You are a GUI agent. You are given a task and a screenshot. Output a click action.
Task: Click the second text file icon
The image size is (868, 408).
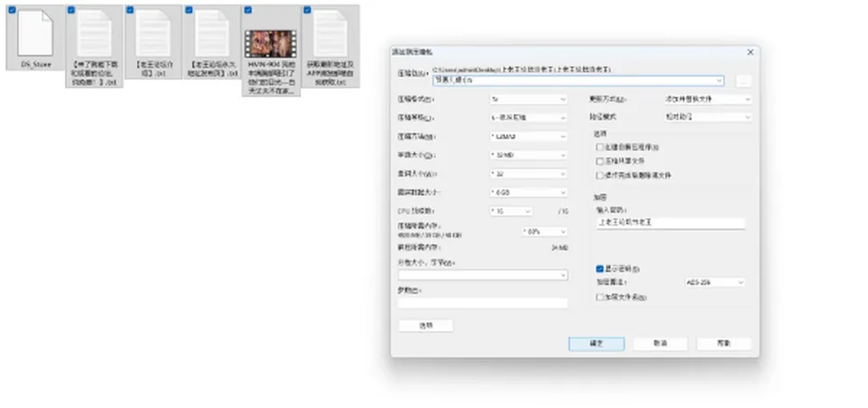153,33
